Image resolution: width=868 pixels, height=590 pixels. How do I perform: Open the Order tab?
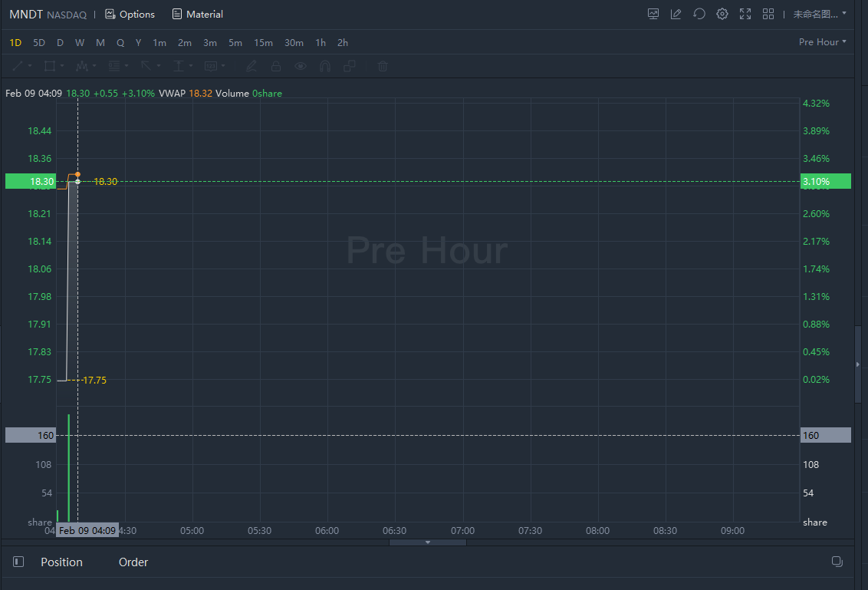[133, 562]
